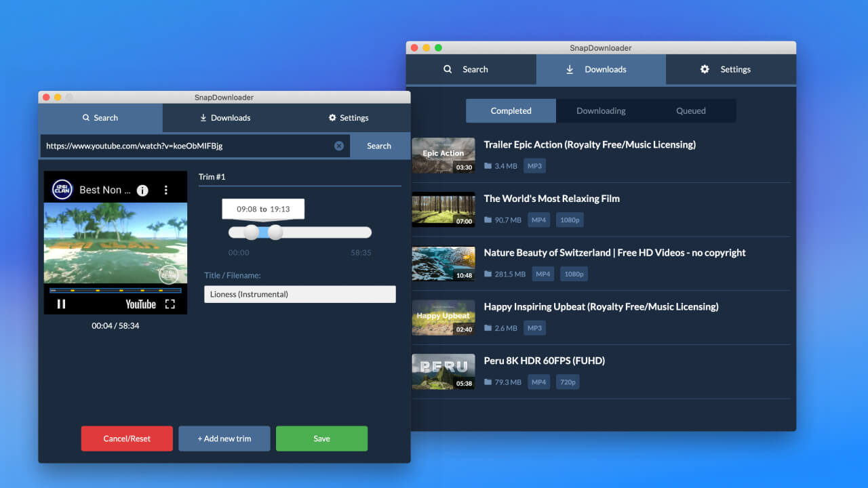Edit the Title / Filename field
Viewport: 868px width, 488px height.
click(x=300, y=294)
